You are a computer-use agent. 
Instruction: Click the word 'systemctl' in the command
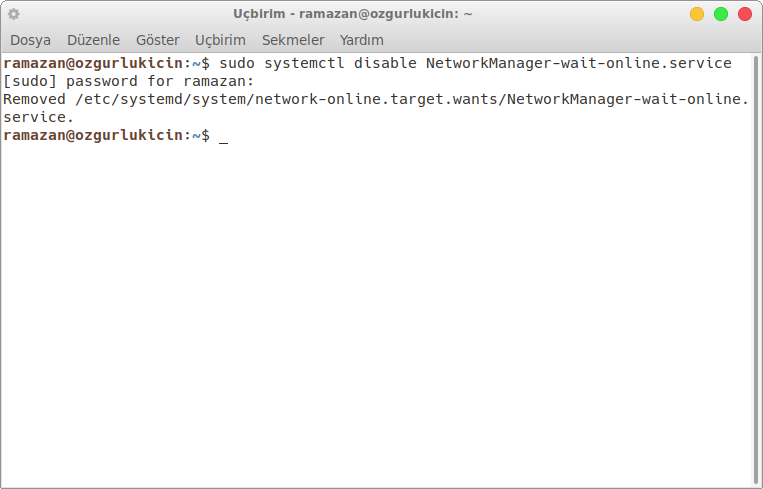[x=304, y=63]
